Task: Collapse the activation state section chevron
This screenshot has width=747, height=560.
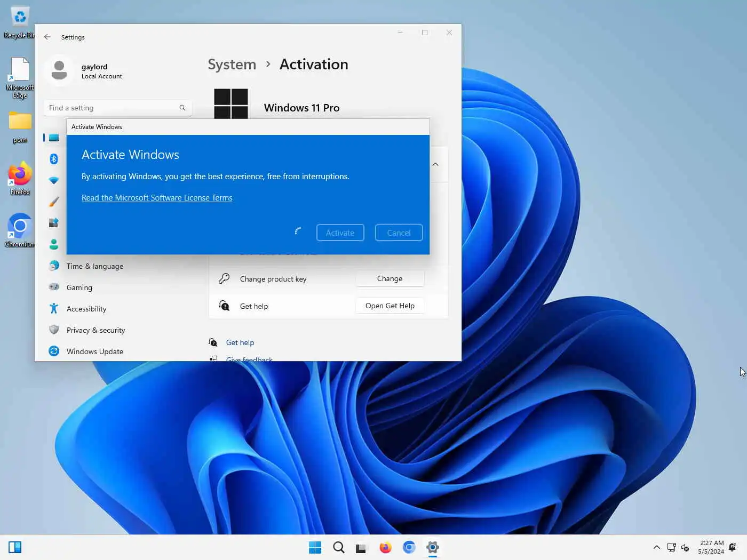Action: pos(435,164)
